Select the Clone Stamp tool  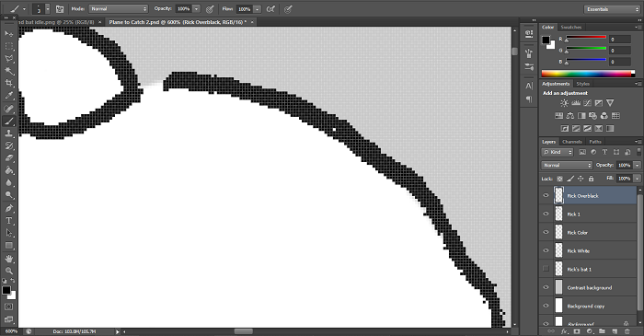(x=8, y=133)
